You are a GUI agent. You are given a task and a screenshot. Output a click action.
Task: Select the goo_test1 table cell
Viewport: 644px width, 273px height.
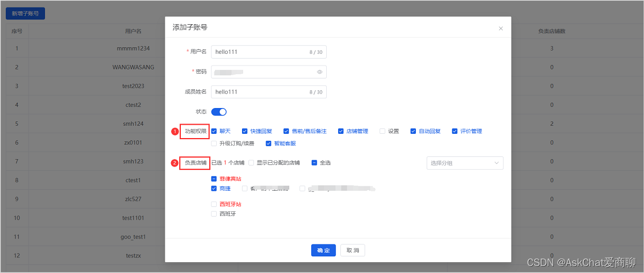click(x=133, y=236)
